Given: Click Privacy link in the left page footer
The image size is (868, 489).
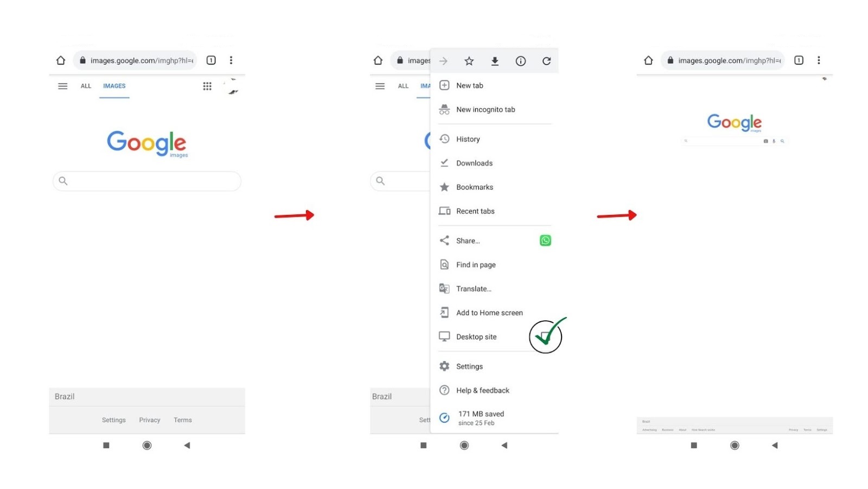Looking at the screenshot, I should click(150, 420).
